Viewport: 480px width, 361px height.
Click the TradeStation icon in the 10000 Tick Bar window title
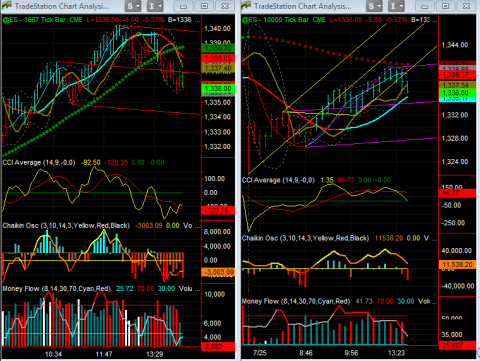[246, 6]
